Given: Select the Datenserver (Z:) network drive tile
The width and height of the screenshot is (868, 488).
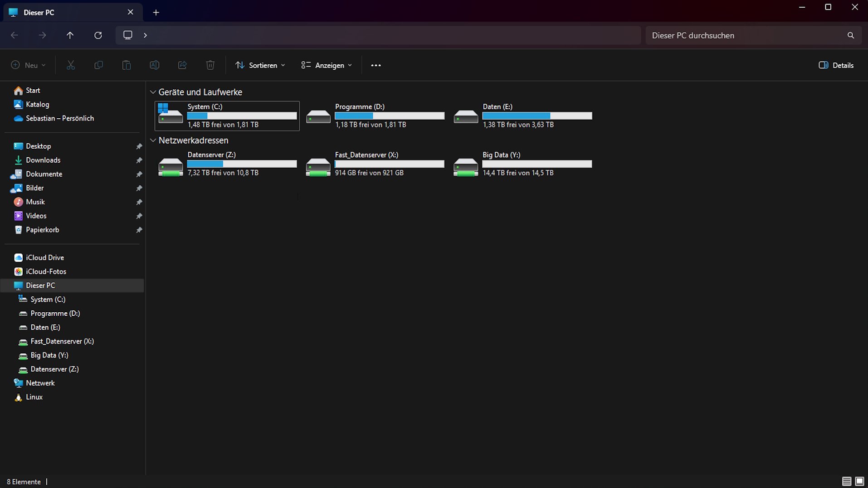Looking at the screenshot, I should click(227, 164).
